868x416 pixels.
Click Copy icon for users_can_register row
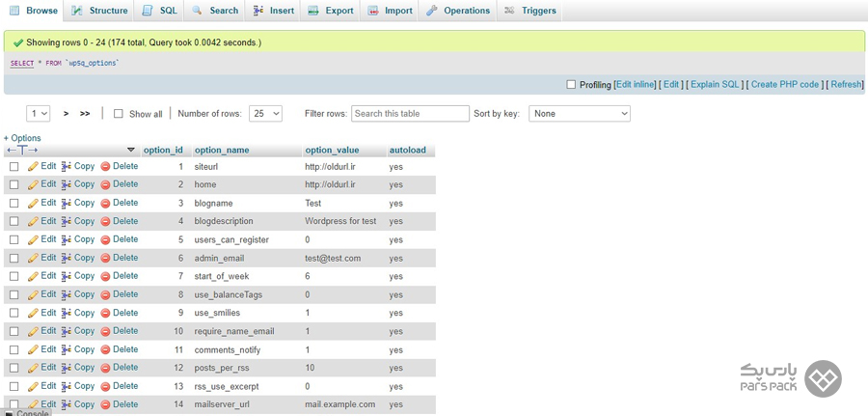tap(67, 239)
